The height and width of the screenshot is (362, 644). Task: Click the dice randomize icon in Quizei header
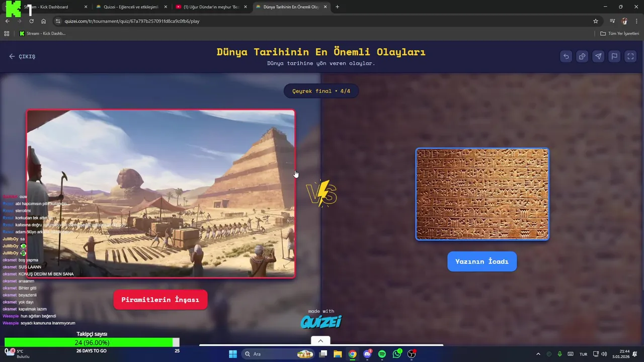pos(582,56)
